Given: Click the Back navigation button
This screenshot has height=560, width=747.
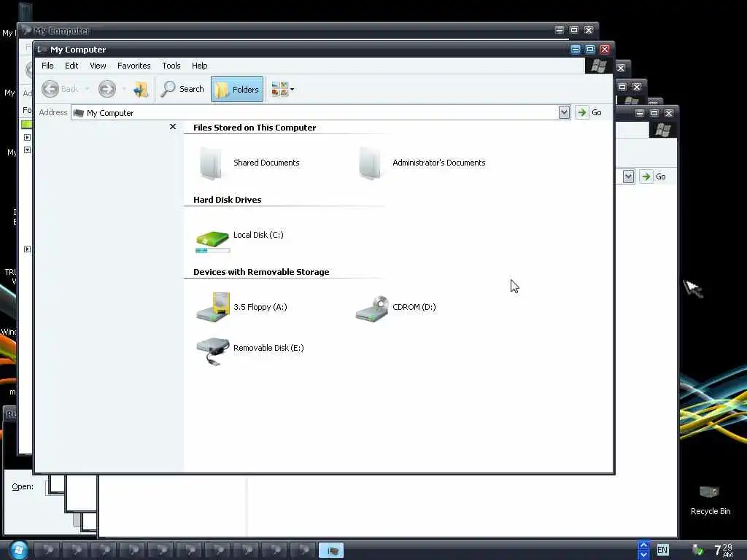Looking at the screenshot, I should tap(60, 89).
